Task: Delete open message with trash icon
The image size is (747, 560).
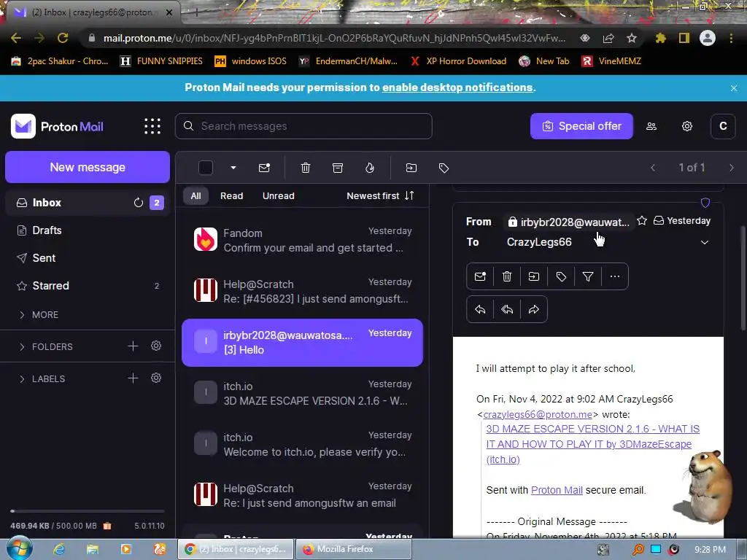Action: coord(507,276)
